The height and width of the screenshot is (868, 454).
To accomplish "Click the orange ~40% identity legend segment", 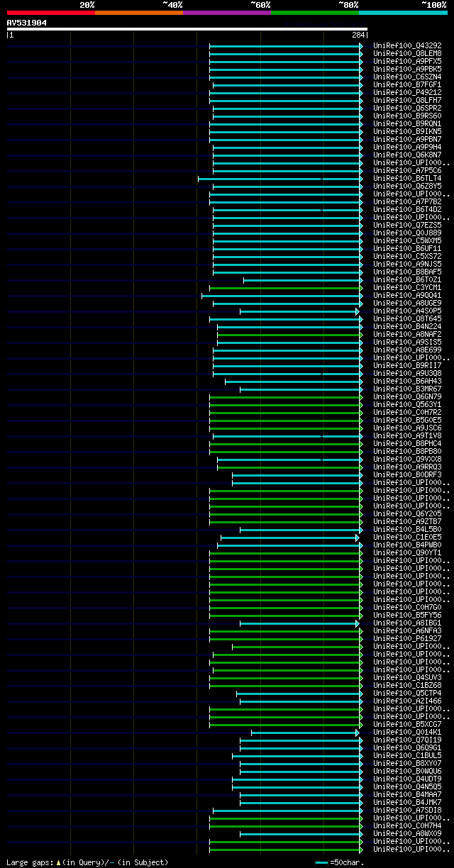I will click(138, 12).
